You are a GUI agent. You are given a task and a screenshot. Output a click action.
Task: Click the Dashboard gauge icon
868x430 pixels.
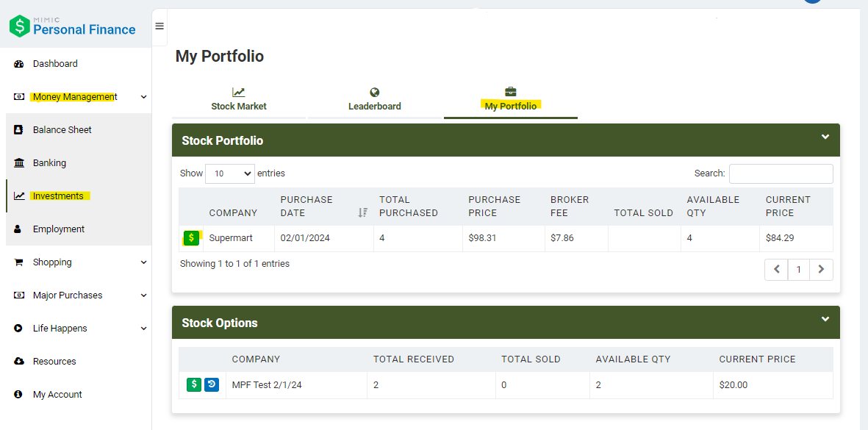(19, 64)
